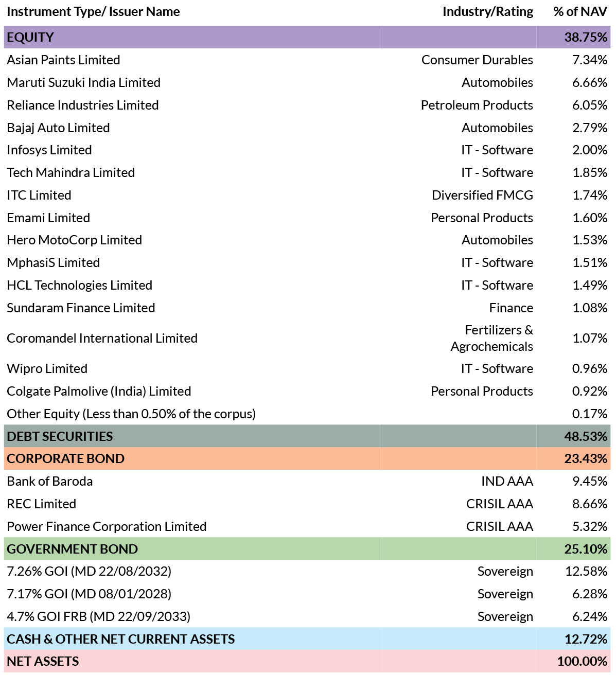This screenshot has width=616, height=675.
Task: Click the % of NAV column header
Action: click(580, 12)
